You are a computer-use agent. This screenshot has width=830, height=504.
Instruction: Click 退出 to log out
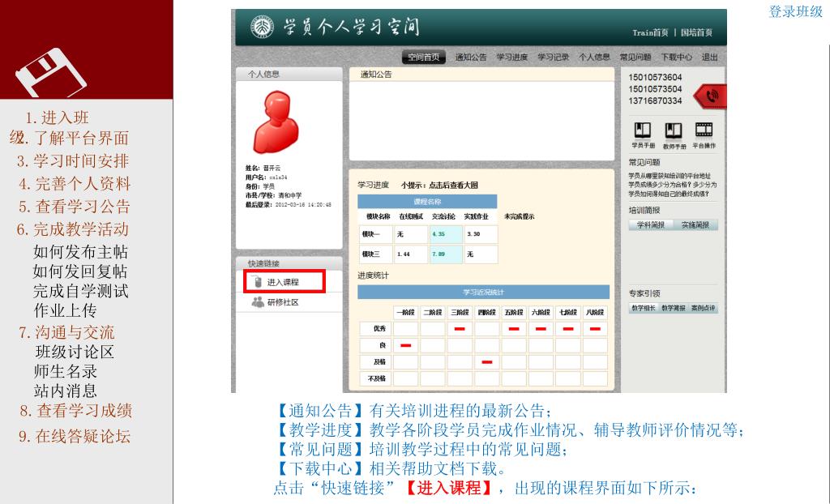click(x=709, y=58)
